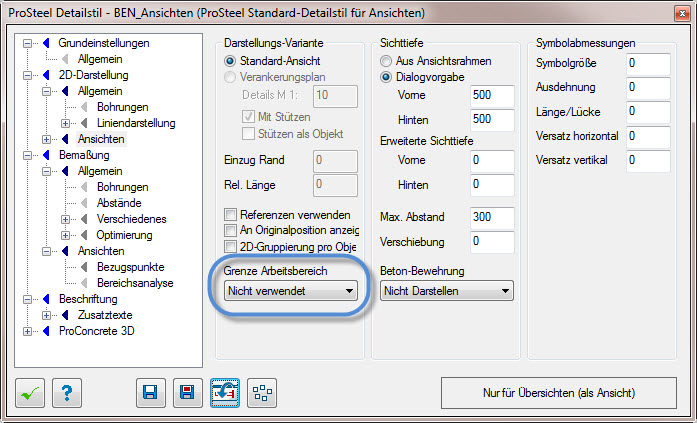Confirm dialog with green checkmark button
Image resolution: width=697 pixels, height=423 pixels.
30,393
